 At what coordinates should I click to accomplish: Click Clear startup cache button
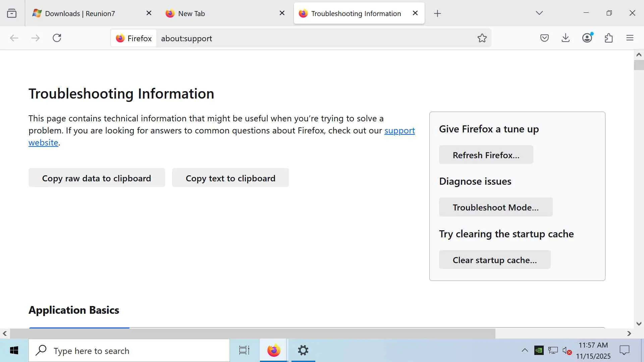click(x=494, y=260)
